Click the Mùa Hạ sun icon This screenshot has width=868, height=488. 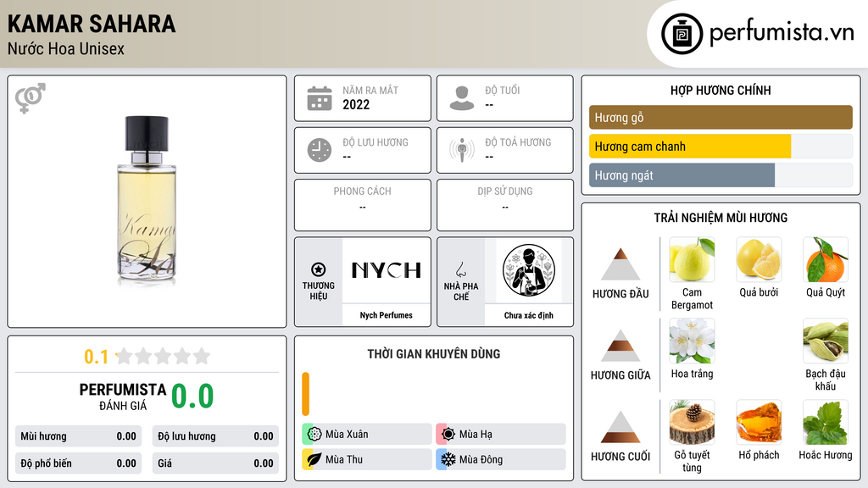[448, 435]
